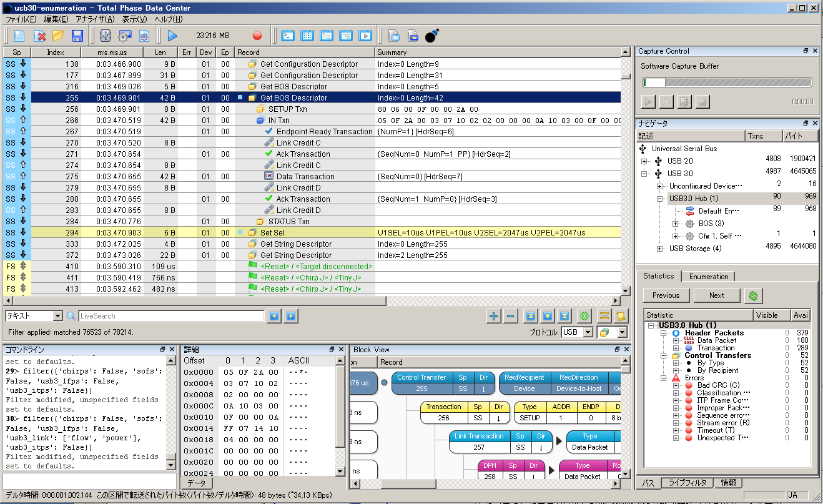Image resolution: width=823 pixels, height=504 pixels.
Task: Collapse the USB3.0 Hub (1) navigator node
Action: [x=660, y=199]
